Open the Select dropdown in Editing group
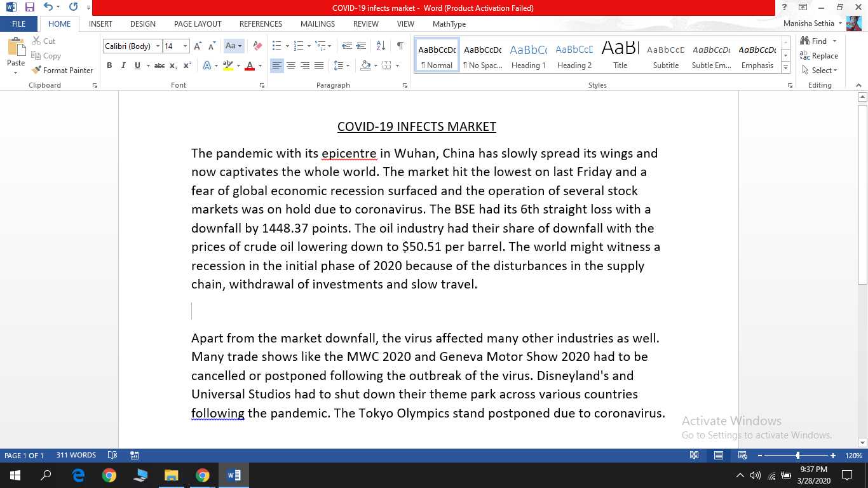This screenshot has height=488, width=868. pos(820,71)
